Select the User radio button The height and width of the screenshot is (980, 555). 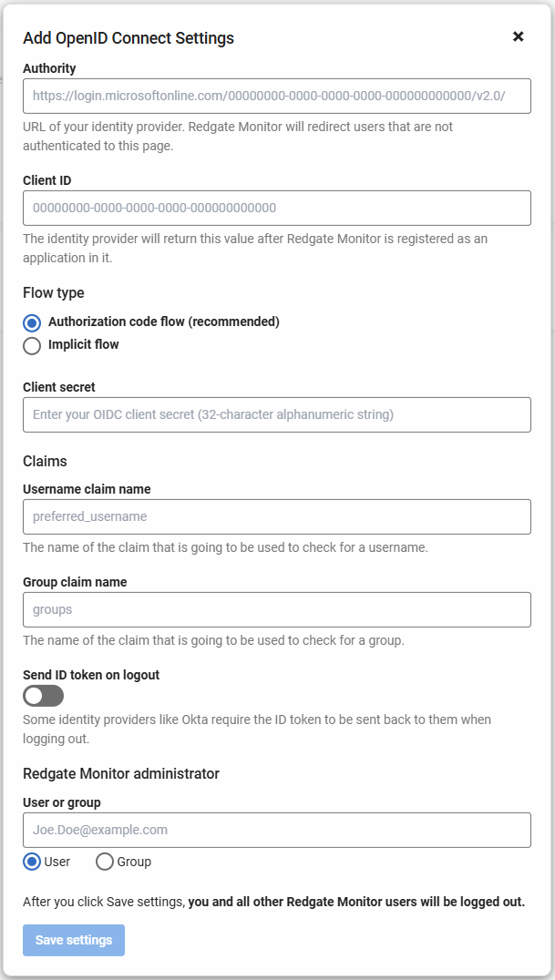click(32, 862)
